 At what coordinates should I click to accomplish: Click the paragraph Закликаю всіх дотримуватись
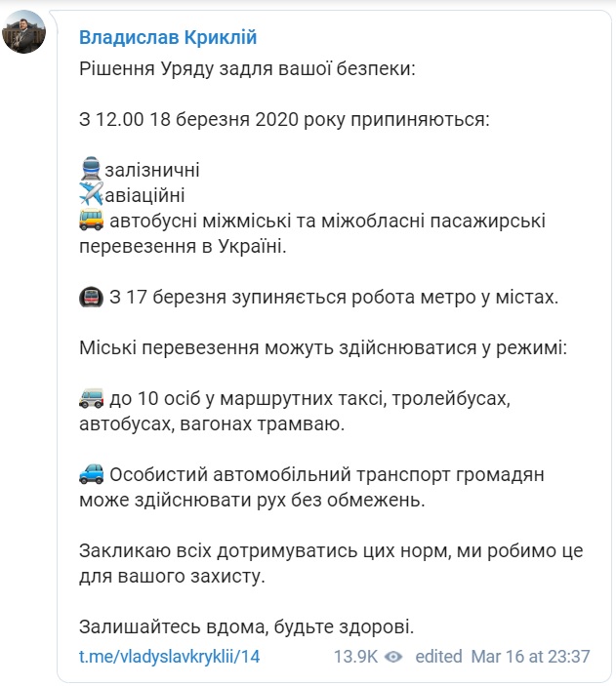click(x=330, y=563)
